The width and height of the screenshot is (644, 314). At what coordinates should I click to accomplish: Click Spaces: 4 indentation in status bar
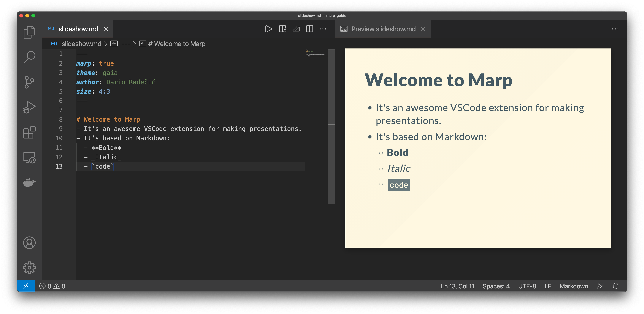click(x=496, y=286)
